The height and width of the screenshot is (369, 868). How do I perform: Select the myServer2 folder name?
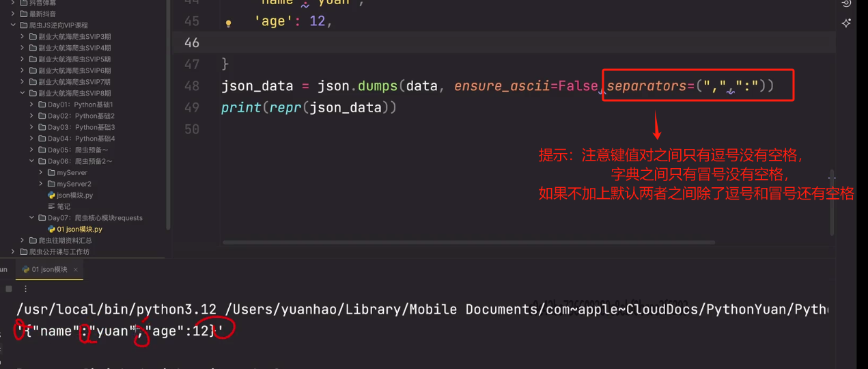point(74,184)
